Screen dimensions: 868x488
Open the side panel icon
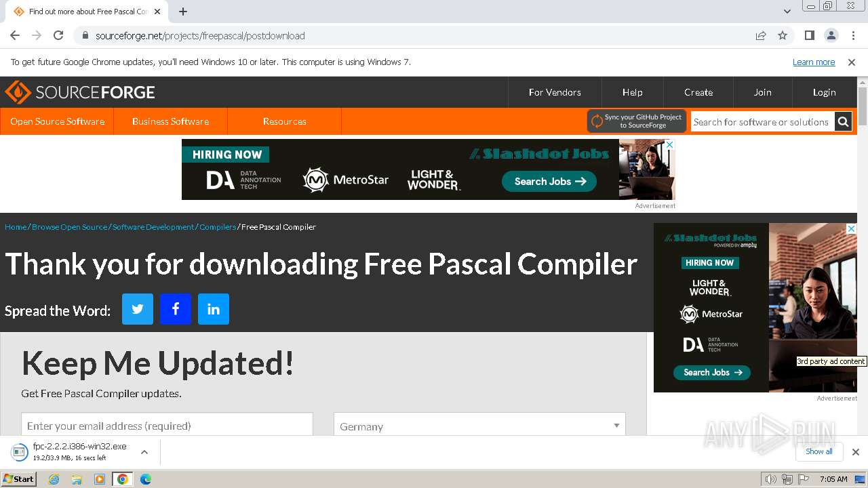[x=809, y=35]
